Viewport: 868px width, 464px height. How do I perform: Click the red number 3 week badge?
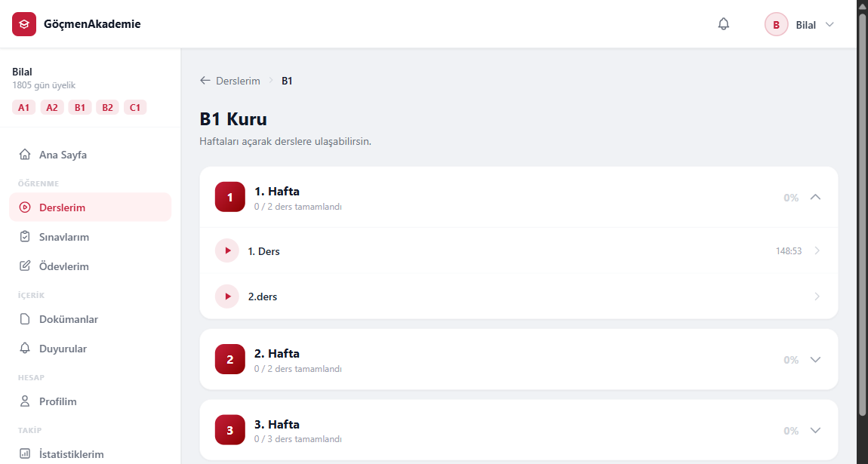pos(229,430)
